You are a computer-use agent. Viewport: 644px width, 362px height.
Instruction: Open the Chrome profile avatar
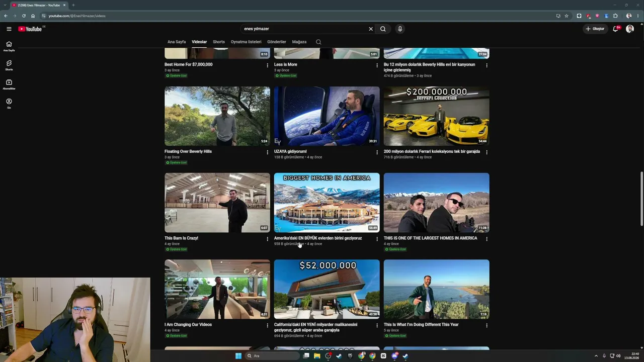(x=629, y=16)
